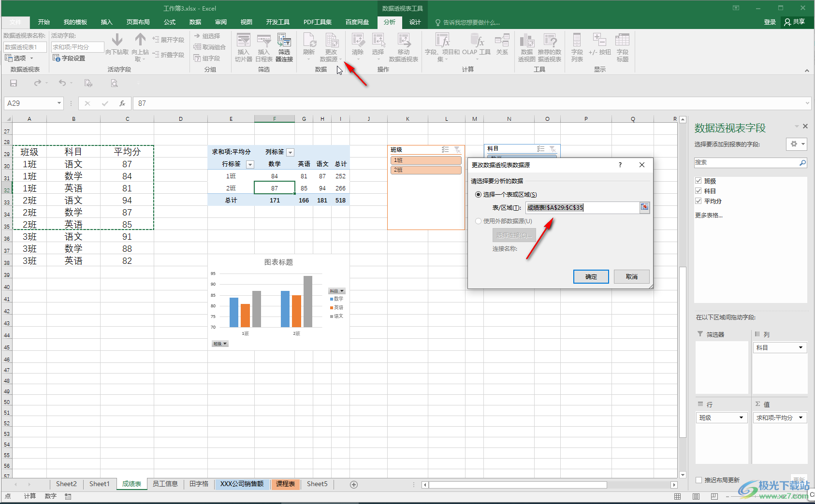The image size is (815, 504).
Task: Open the 求和项:平均分 values dropdown
Action: pos(800,418)
